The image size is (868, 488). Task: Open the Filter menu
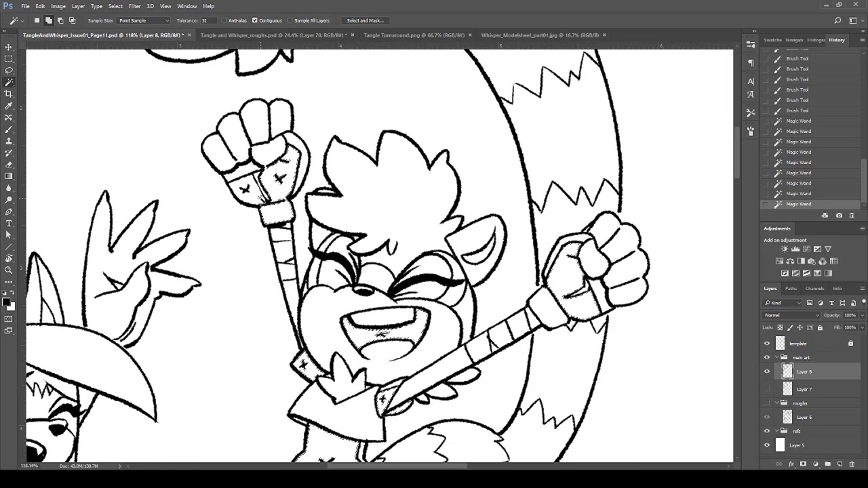pos(135,6)
